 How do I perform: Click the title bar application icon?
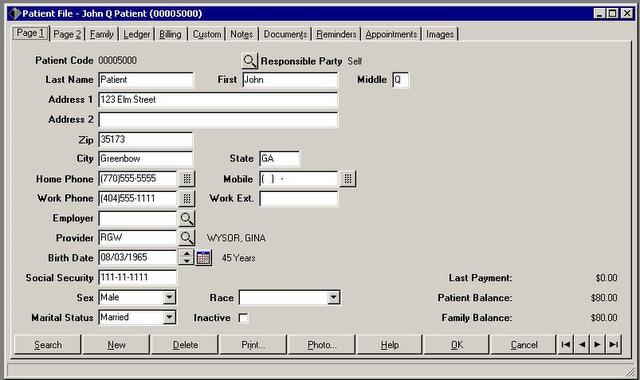tap(14, 13)
